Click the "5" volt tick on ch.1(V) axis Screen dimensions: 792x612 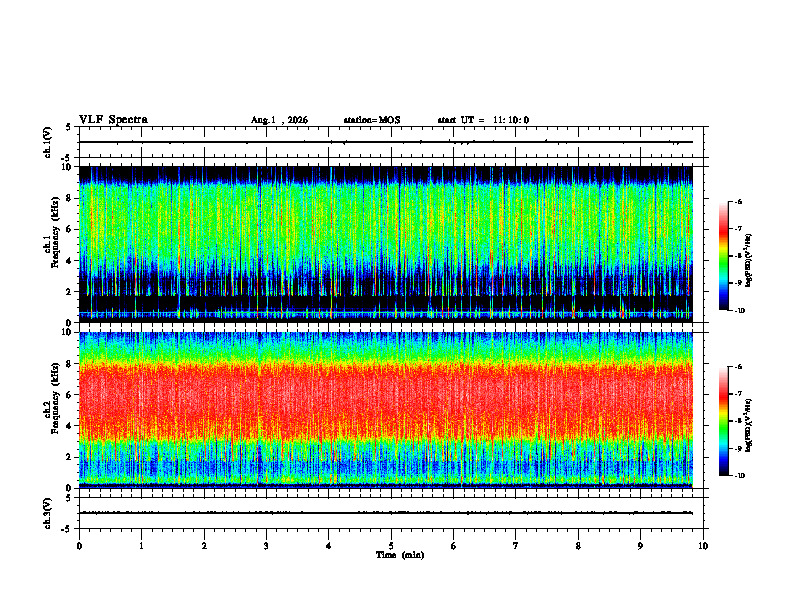(69, 127)
